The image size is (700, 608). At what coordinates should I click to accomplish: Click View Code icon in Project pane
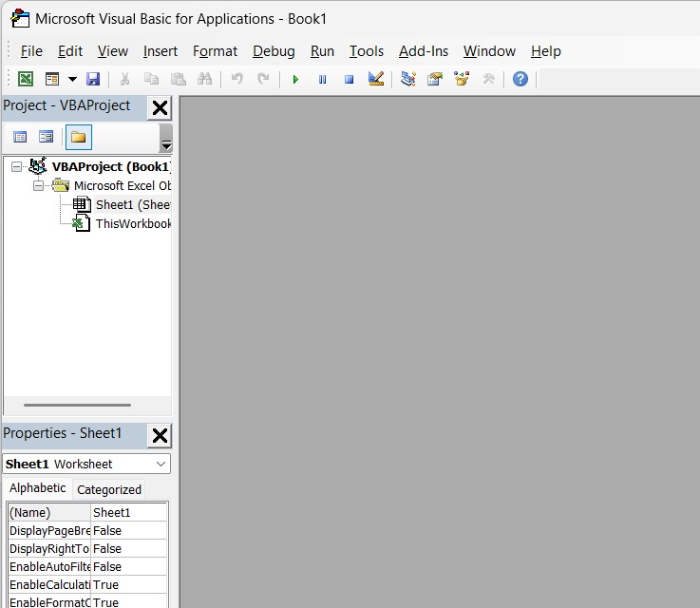point(20,137)
